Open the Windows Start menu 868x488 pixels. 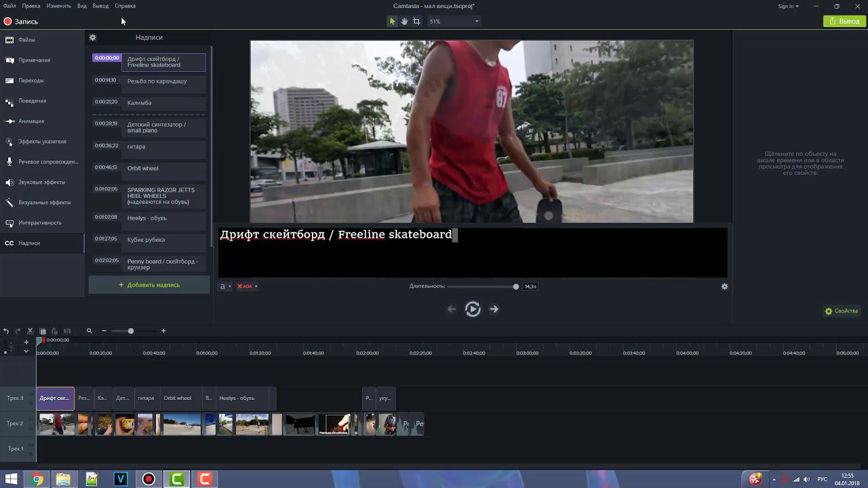point(12,479)
